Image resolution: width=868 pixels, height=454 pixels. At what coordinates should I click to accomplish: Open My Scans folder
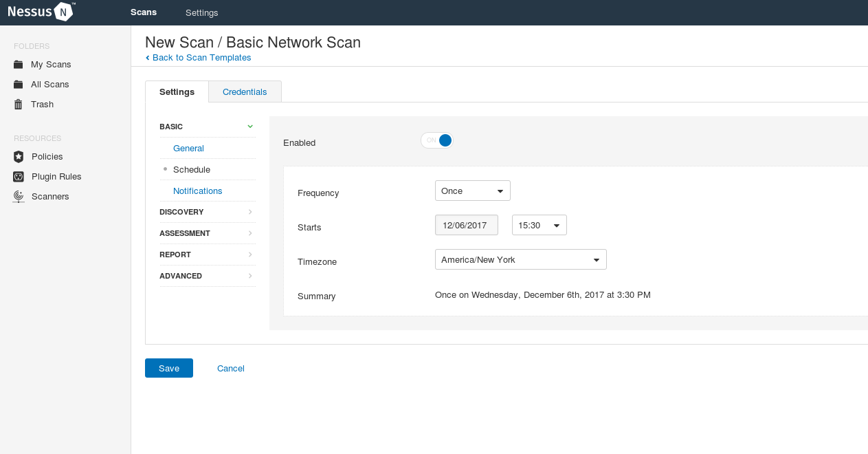click(51, 65)
